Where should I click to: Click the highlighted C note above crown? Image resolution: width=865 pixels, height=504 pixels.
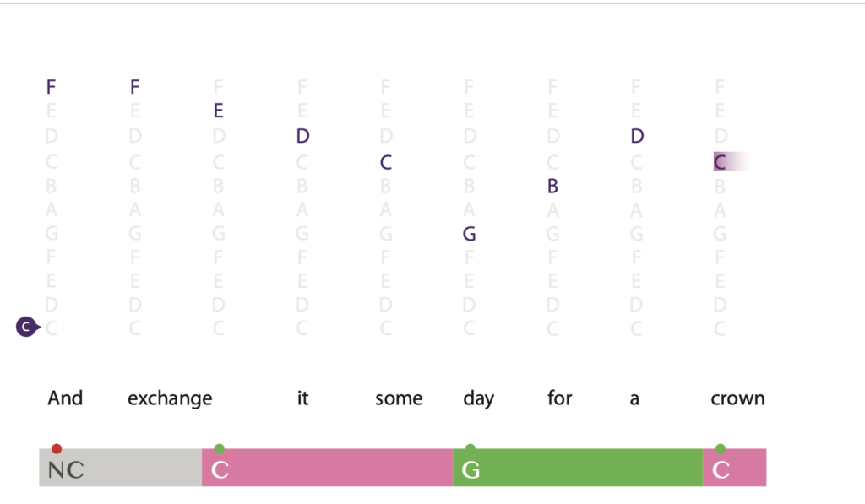720,162
